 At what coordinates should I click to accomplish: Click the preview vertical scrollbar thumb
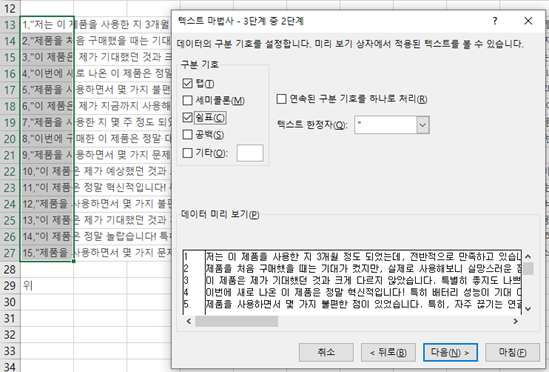pyautogui.click(x=528, y=269)
